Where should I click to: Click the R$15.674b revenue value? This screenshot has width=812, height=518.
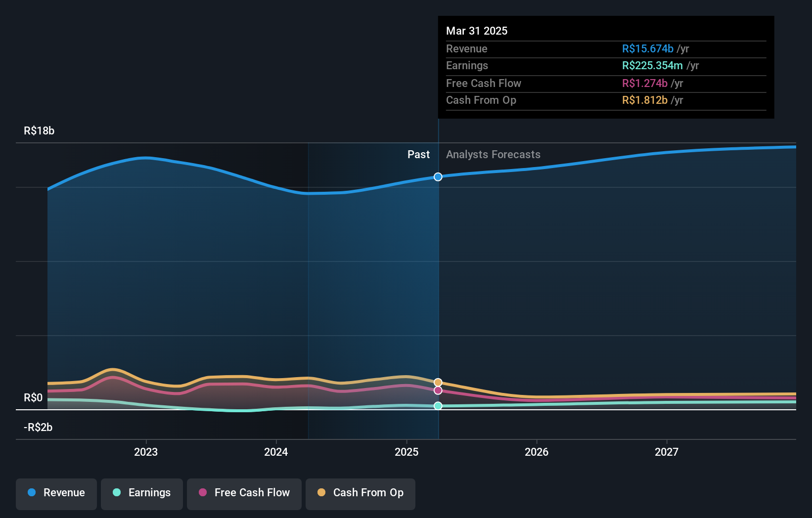click(647, 49)
